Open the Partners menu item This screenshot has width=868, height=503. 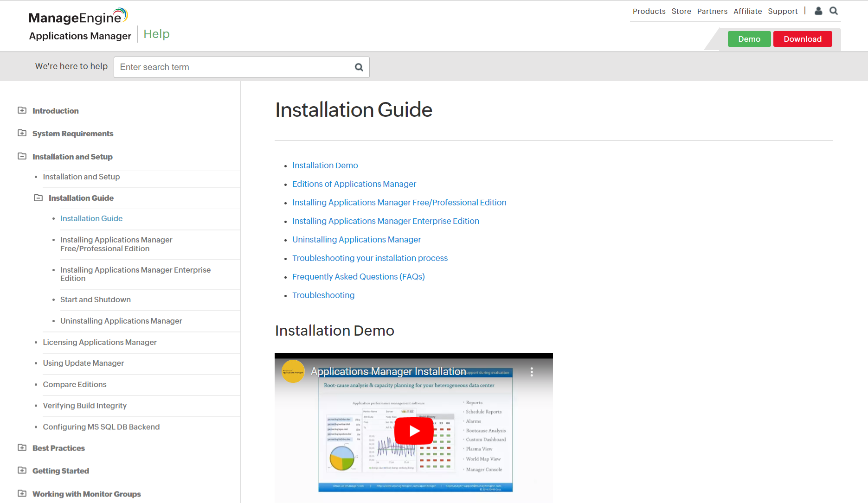[x=712, y=11]
